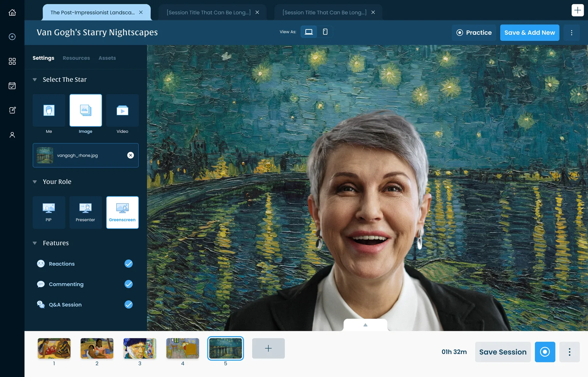Close the Post-Impressionist Landscape tab

point(141,12)
